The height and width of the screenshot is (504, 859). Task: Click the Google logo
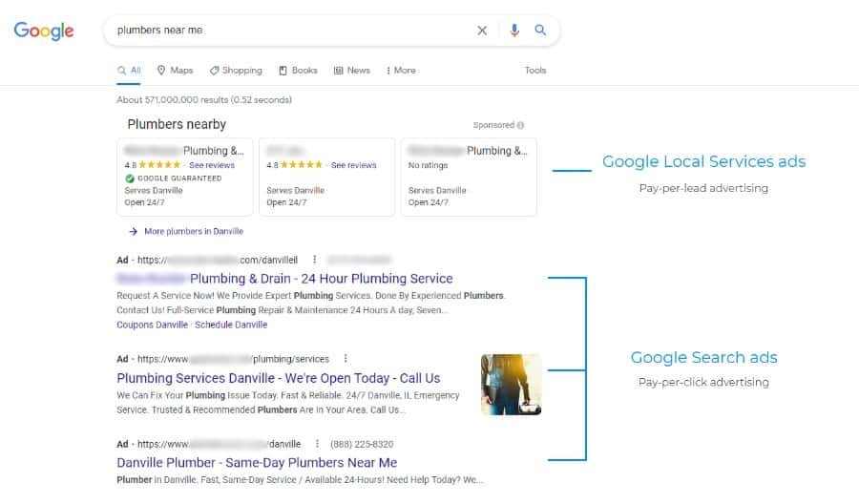[44, 31]
